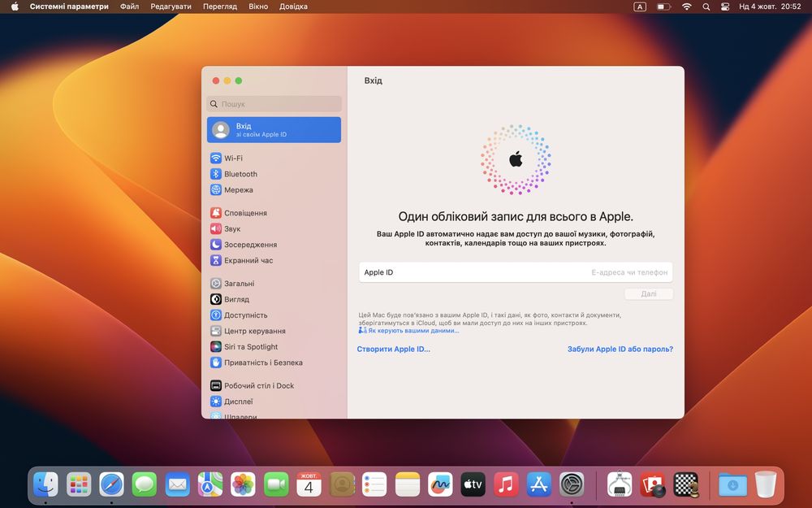Click the Далі button
The width and height of the screenshot is (812, 508).
[649, 294]
